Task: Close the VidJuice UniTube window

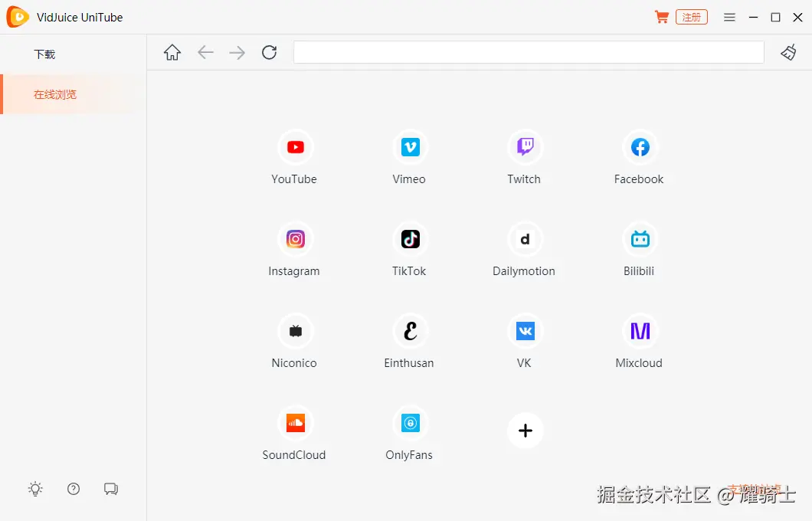Action: point(798,17)
